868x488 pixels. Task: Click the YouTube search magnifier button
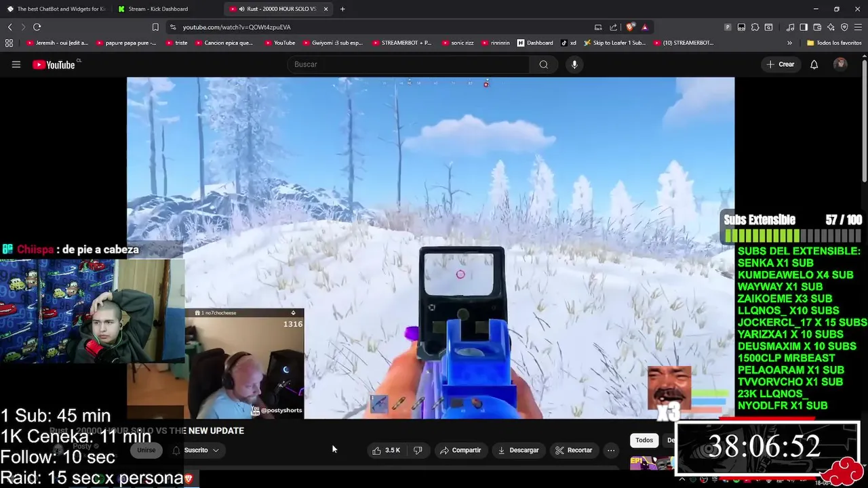pos(544,64)
